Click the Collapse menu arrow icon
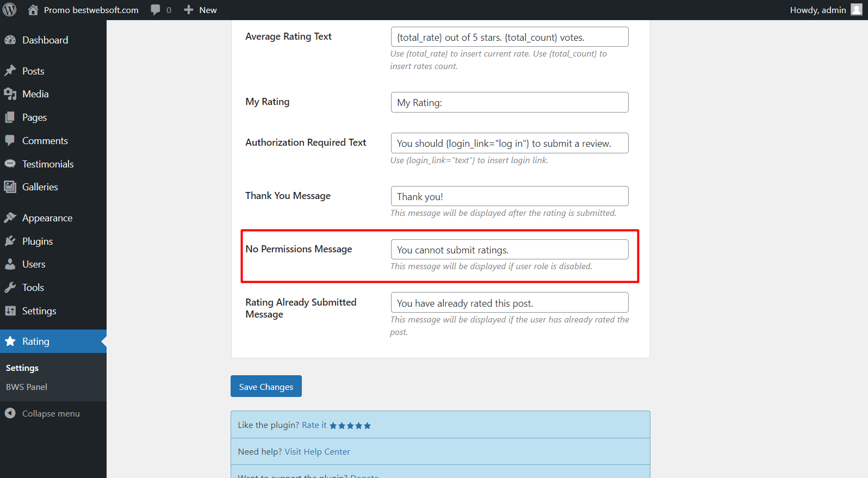Image resolution: width=868 pixels, height=478 pixels. tap(10, 413)
